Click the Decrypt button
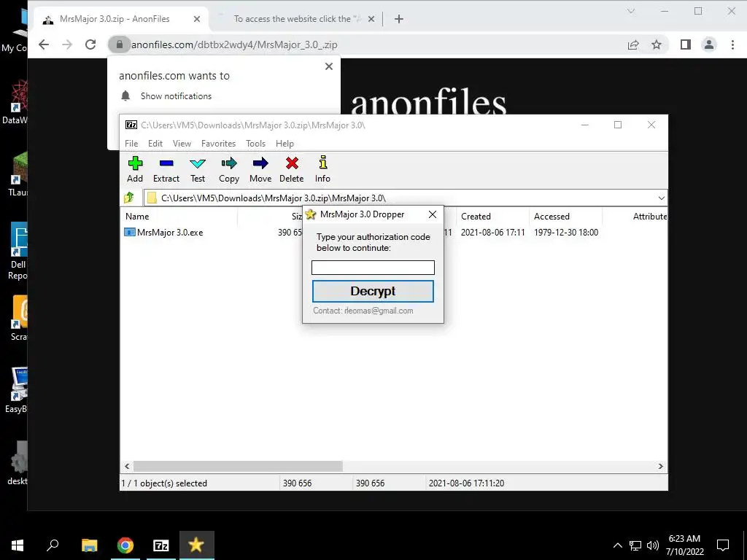Viewport: 747px width, 560px height. pos(373,291)
